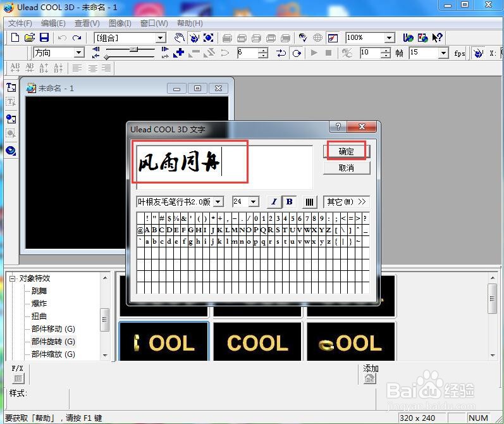Click the ? help button in text dialog
This screenshot has width=504, height=424.
pos(338,127)
